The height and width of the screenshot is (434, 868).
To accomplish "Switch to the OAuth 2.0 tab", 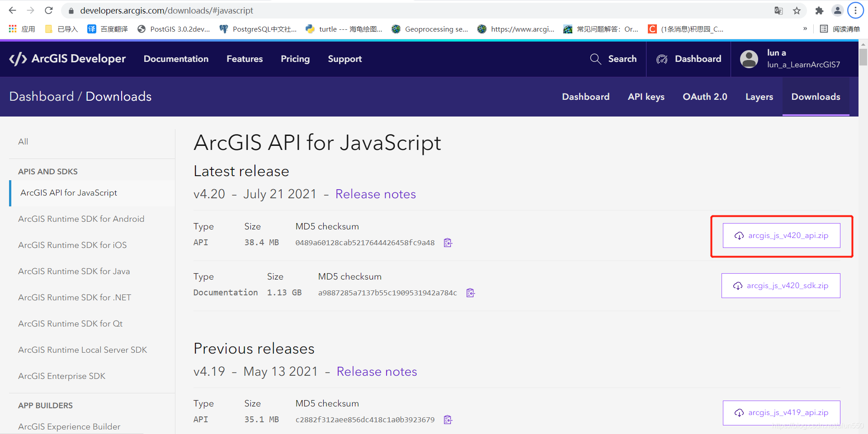I will [x=705, y=97].
